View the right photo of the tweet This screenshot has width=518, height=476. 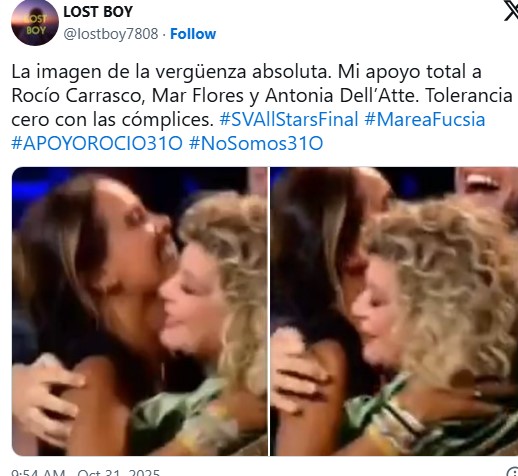pos(394,311)
